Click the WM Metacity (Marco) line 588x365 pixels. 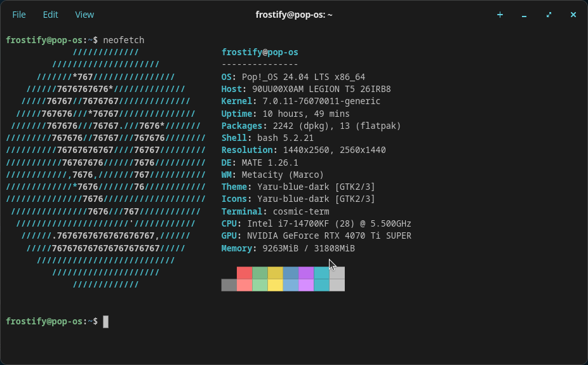pyautogui.click(x=272, y=175)
